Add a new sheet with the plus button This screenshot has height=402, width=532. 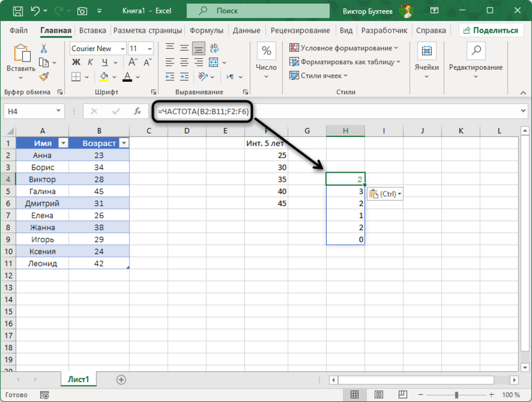click(120, 379)
